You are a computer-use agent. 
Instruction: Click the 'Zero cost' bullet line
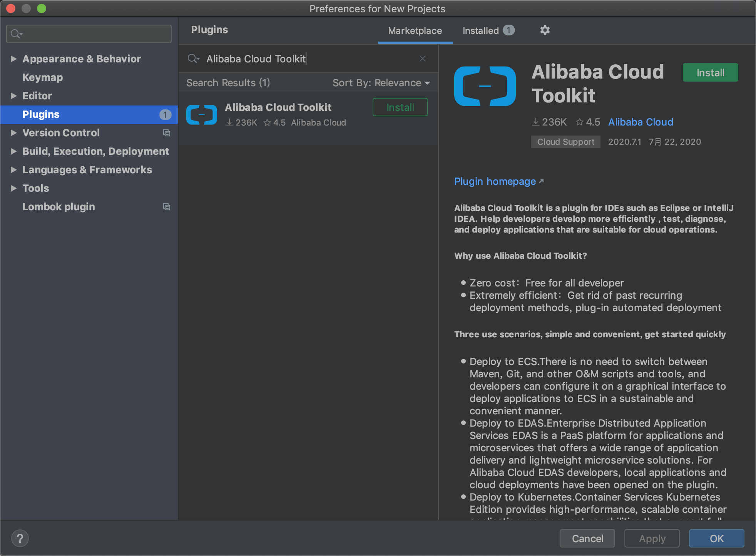[547, 283]
